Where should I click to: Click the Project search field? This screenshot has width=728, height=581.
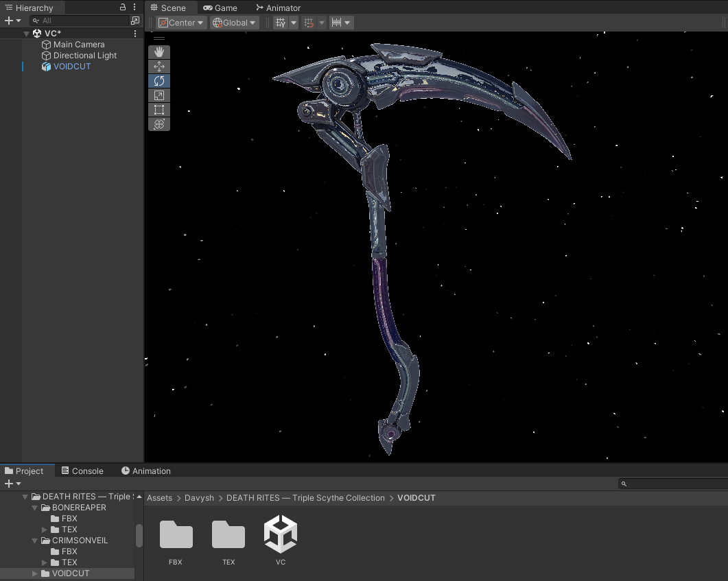tap(673, 484)
